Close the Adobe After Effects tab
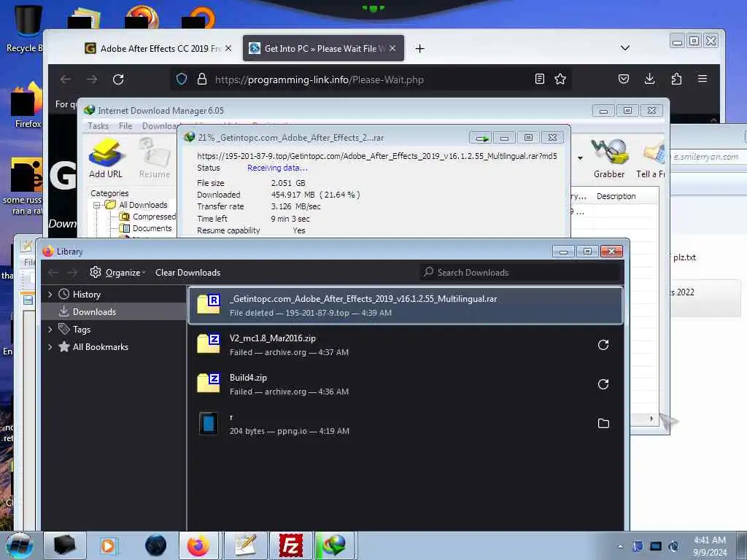The height and width of the screenshot is (560, 747). 228,48
